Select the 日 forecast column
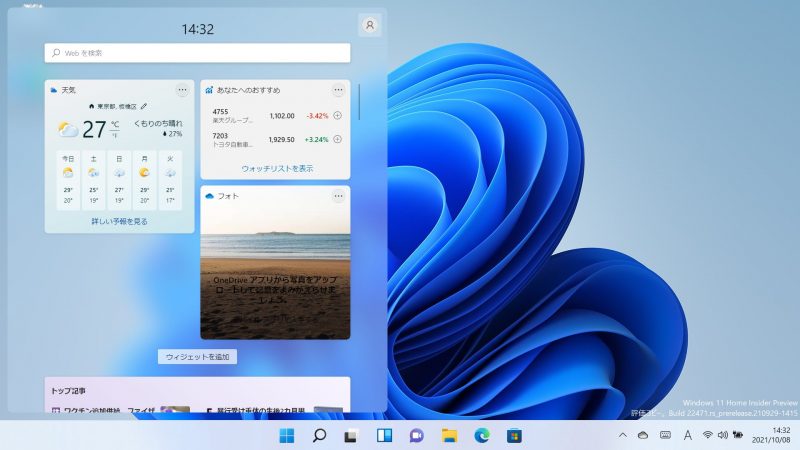 [119, 180]
